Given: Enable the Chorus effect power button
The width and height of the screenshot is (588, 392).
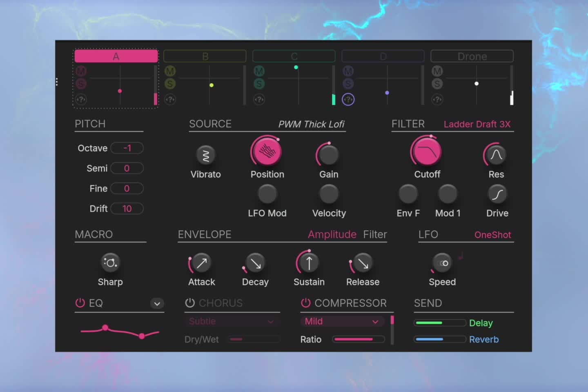Looking at the screenshot, I should pyautogui.click(x=190, y=303).
